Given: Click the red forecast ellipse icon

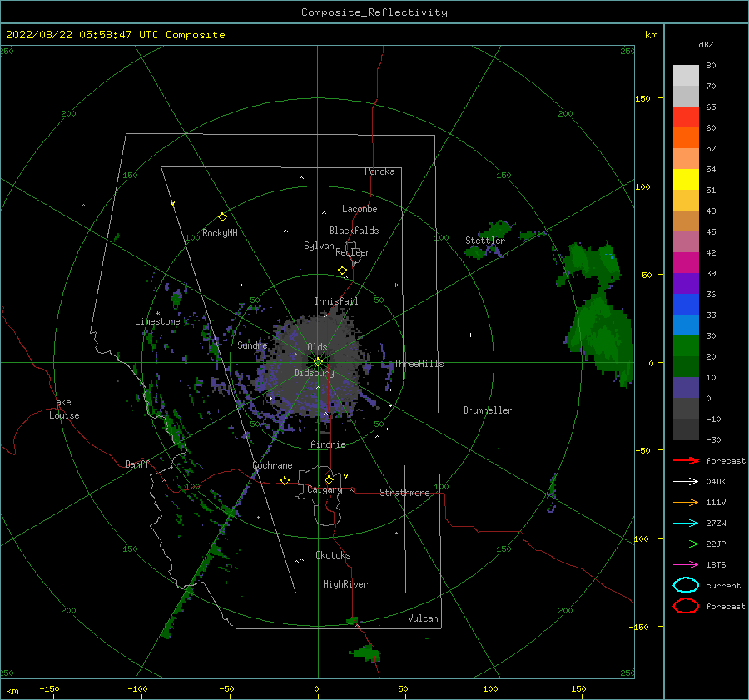Looking at the screenshot, I should 686,606.
